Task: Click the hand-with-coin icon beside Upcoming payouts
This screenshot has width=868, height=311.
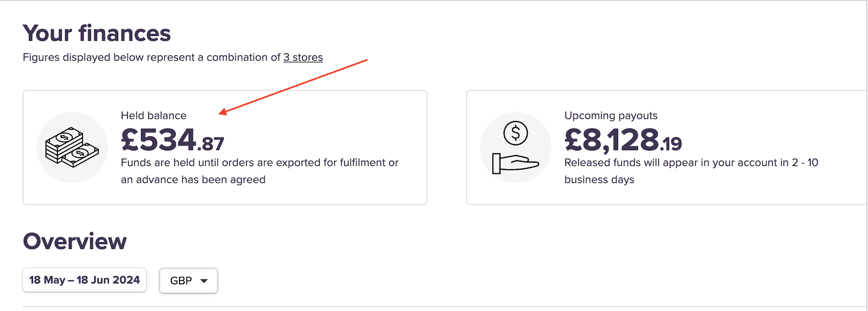Action: [x=515, y=147]
